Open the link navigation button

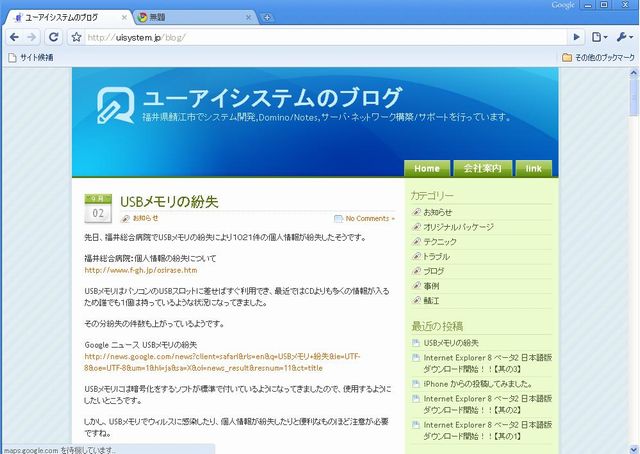pyautogui.click(x=533, y=168)
